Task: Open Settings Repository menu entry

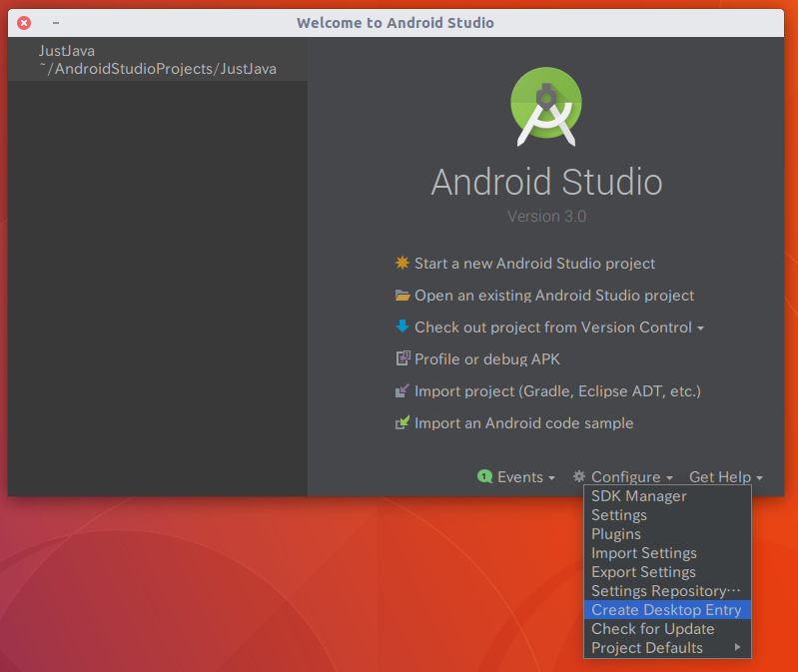Action: (x=667, y=590)
